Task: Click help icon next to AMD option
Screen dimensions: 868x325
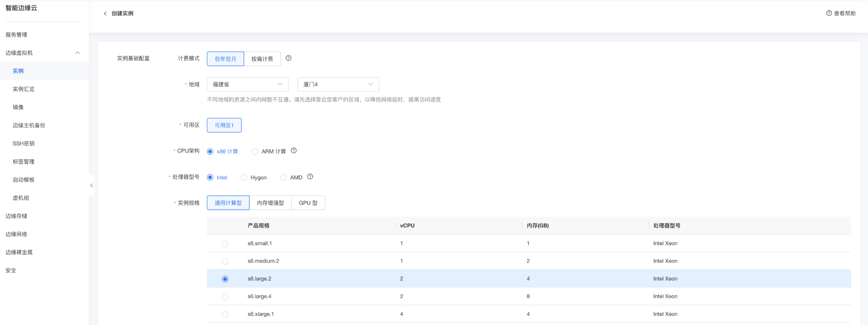Action: click(x=310, y=177)
